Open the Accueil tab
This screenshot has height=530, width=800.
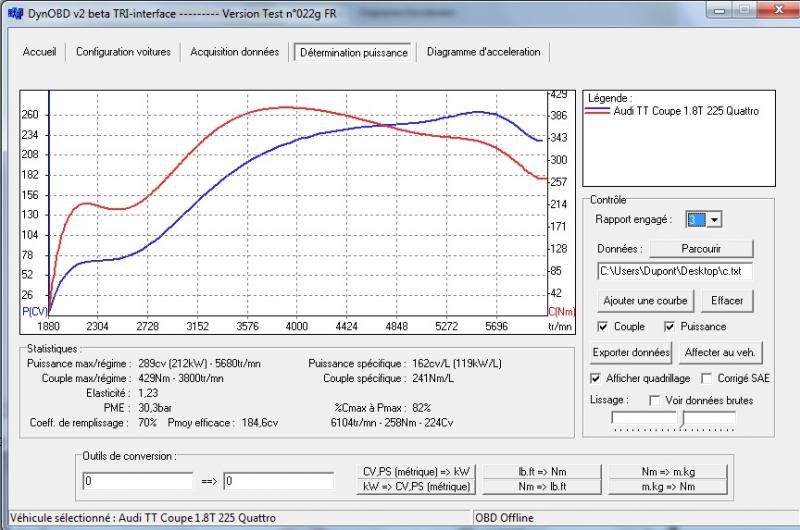point(39,52)
